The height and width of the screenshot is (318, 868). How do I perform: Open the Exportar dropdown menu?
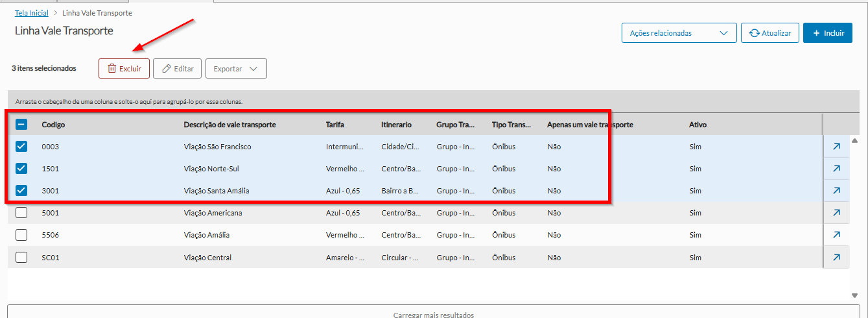(236, 69)
